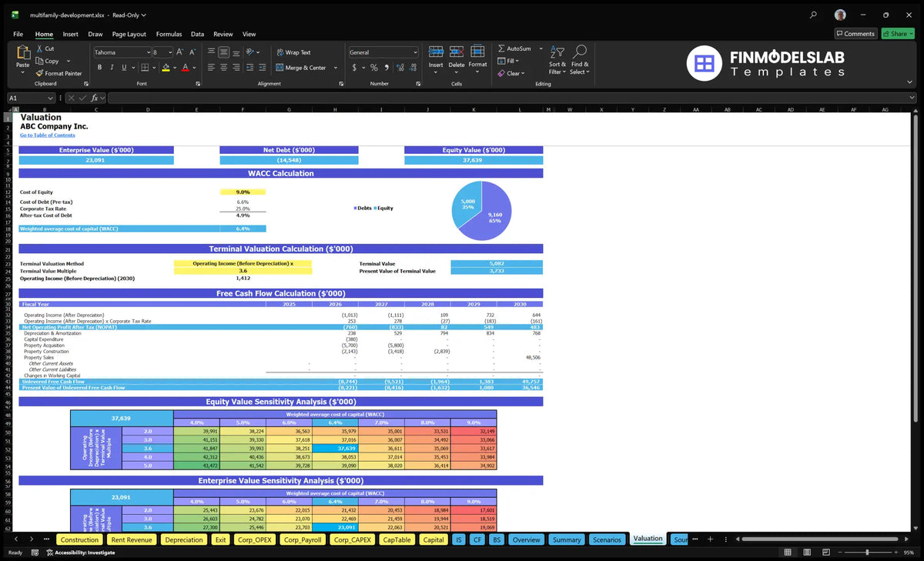Click the fill color bucket icon
Viewport: 924px width, 561px height.
166,68
